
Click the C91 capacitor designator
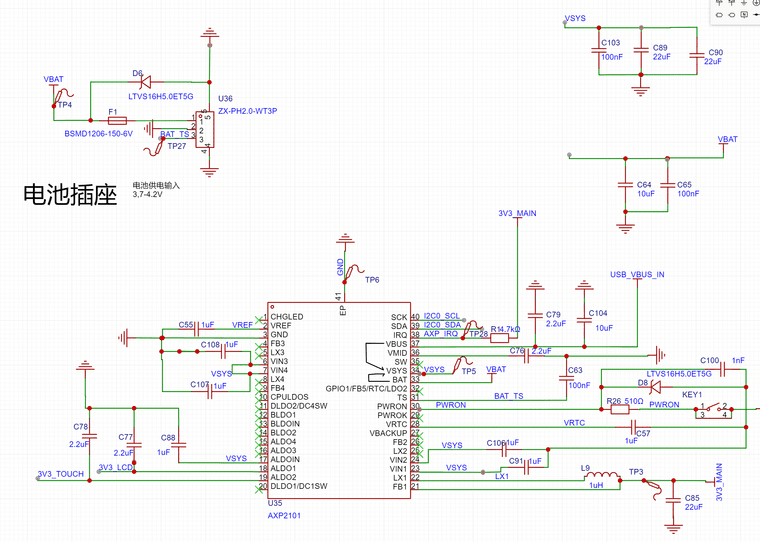516,461
